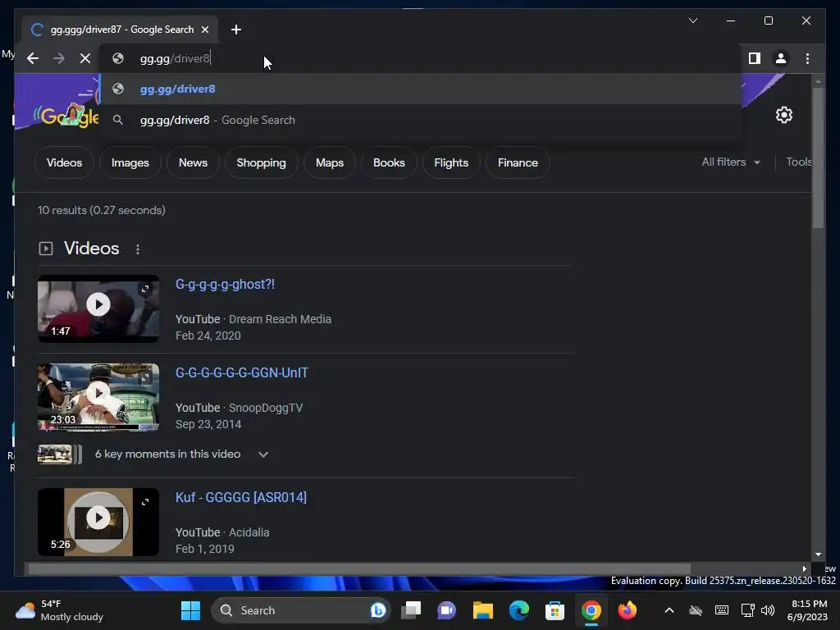
Task: Open the Chrome profile icon
Action: [x=781, y=58]
